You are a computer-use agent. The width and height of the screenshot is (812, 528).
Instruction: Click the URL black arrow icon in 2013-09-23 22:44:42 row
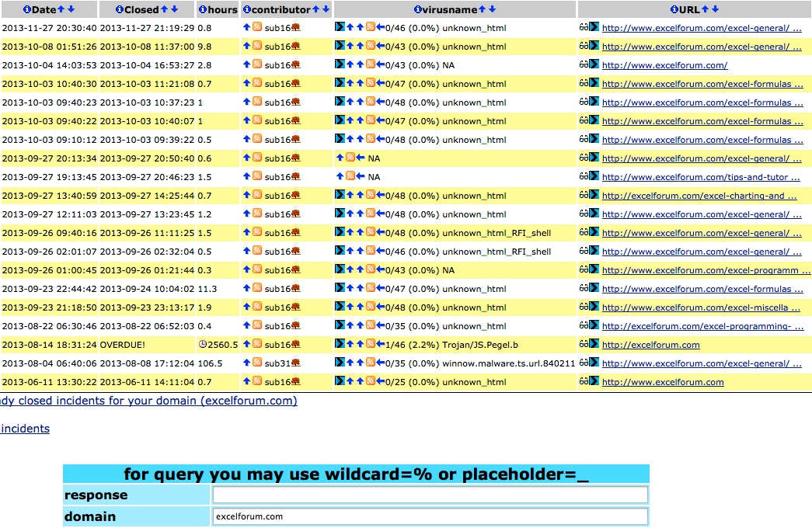[x=594, y=288]
